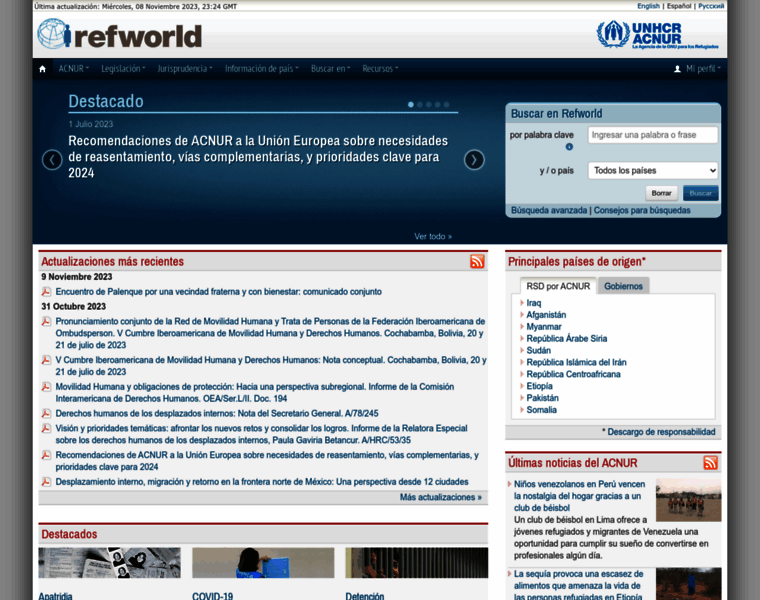Switch to the Gobiernos tab

[x=623, y=286]
